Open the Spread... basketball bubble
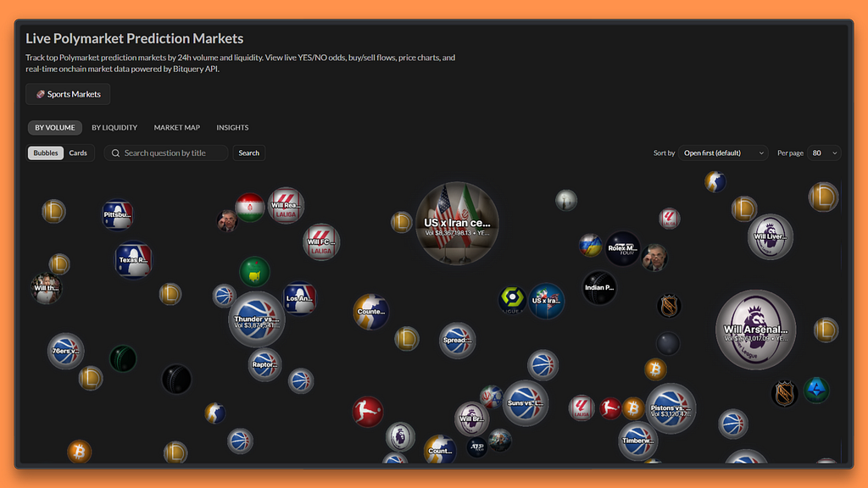The height and width of the screenshot is (488, 868). (x=457, y=341)
